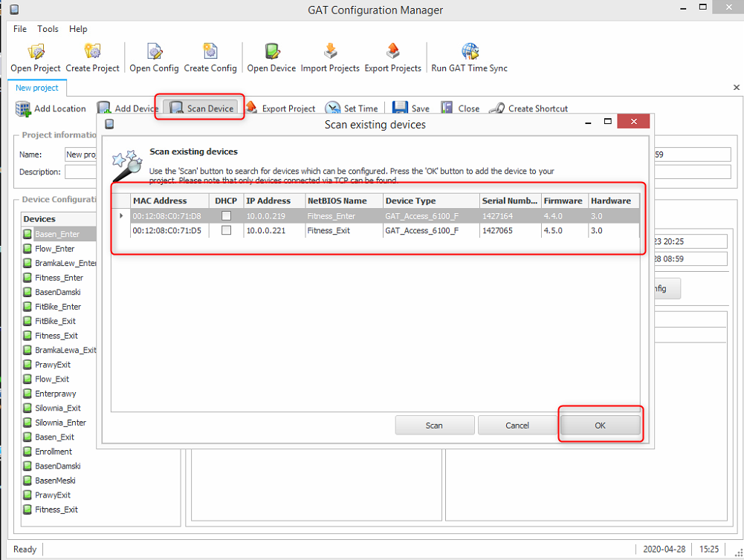Click the Open Device icon
The height and width of the screenshot is (560, 744).
pos(271,52)
